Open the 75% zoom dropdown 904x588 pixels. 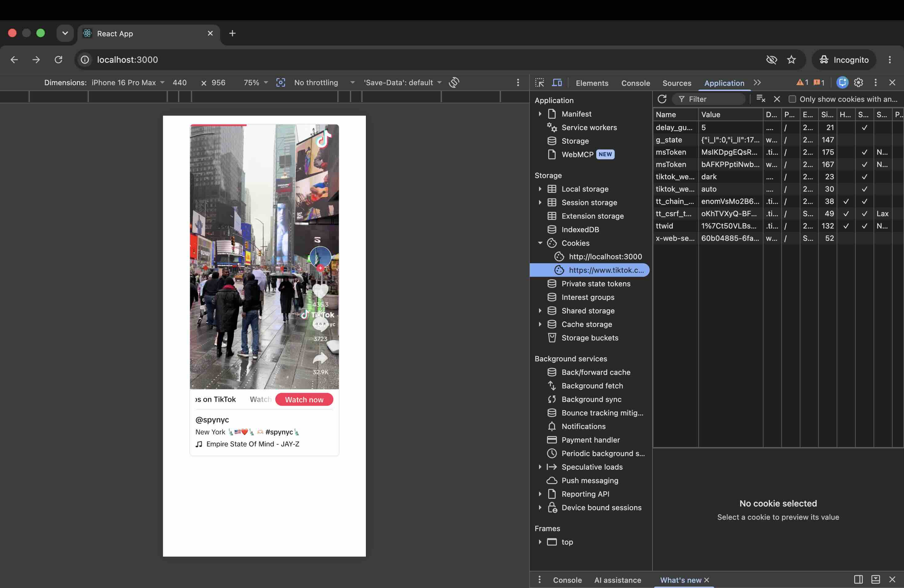click(x=256, y=82)
